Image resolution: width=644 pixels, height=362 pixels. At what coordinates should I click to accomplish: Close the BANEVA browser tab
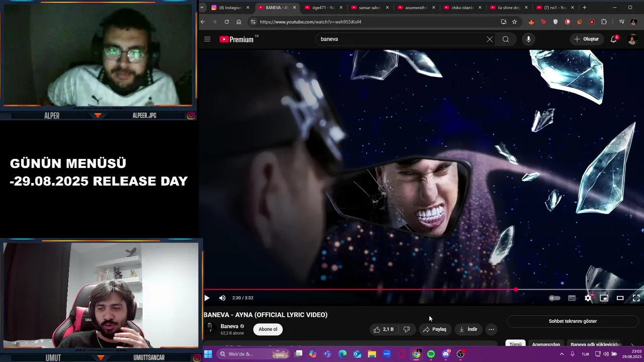294,8
